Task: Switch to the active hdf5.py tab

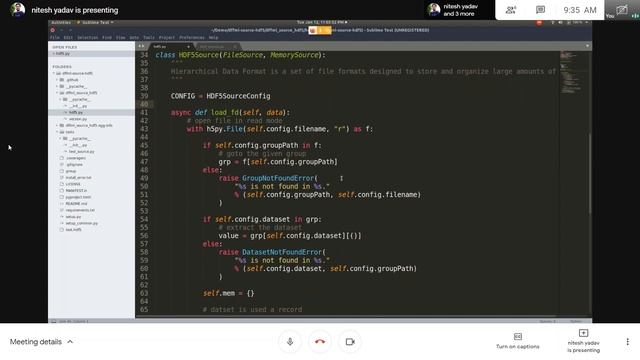Action: pos(171,47)
